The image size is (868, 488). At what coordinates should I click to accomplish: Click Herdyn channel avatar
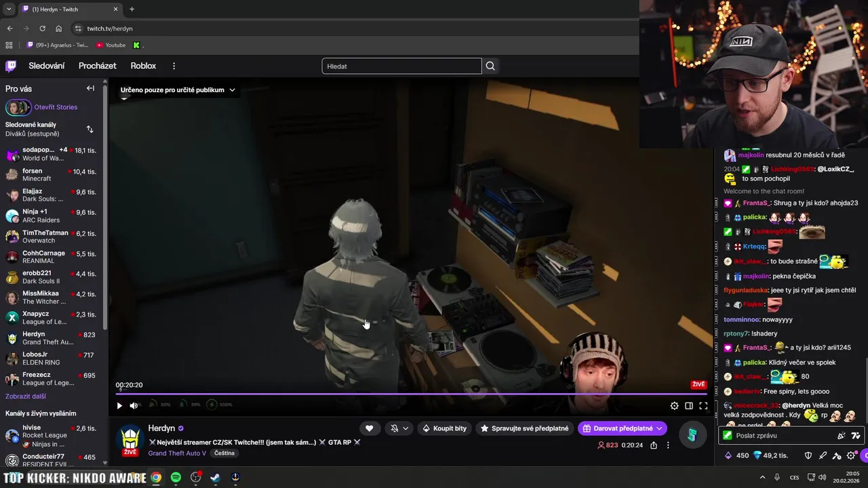pyautogui.click(x=130, y=439)
